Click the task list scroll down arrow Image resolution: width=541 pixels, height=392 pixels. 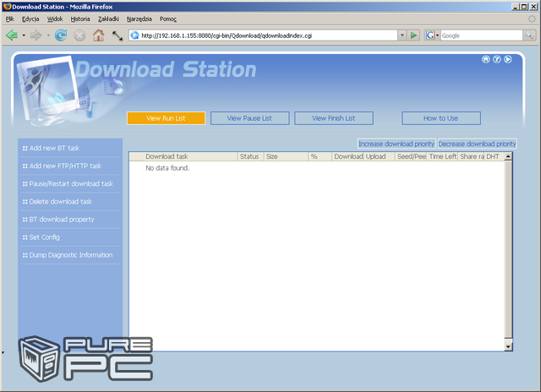(x=508, y=347)
